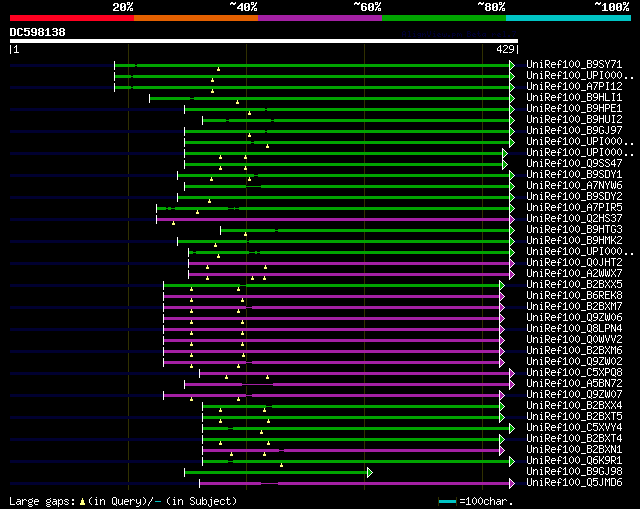Select hit UniRef100_Q8LPN4
Image resolution: width=640 pixels, height=509 pixels.
(x=574, y=329)
